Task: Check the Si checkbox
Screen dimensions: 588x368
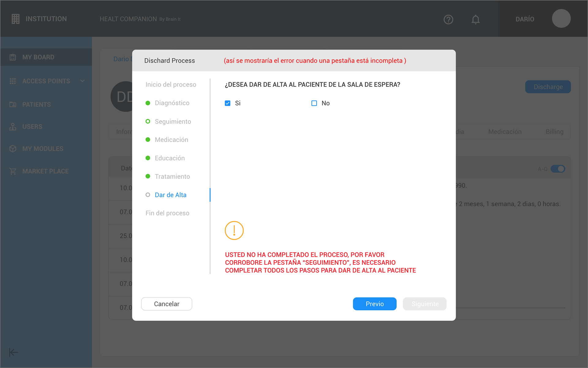Action: pos(228,103)
